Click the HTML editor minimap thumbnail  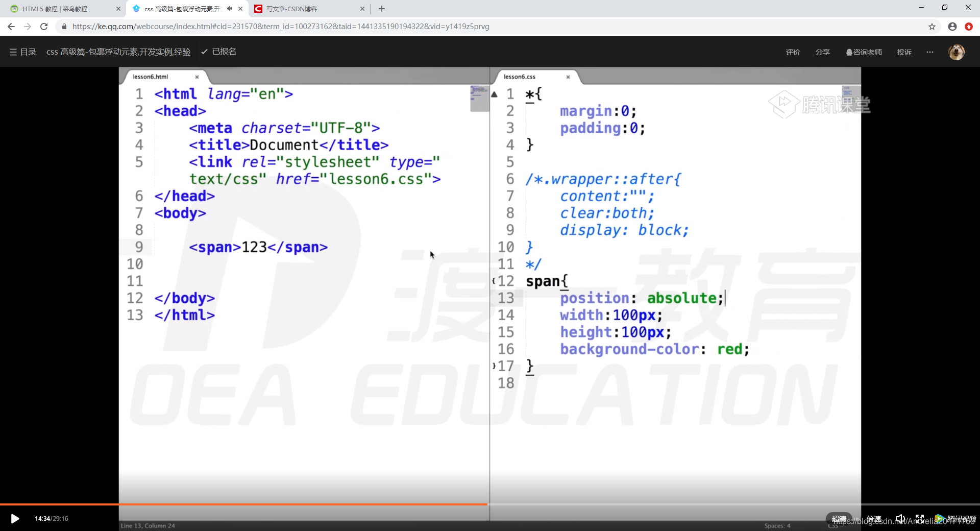pyautogui.click(x=479, y=99)
